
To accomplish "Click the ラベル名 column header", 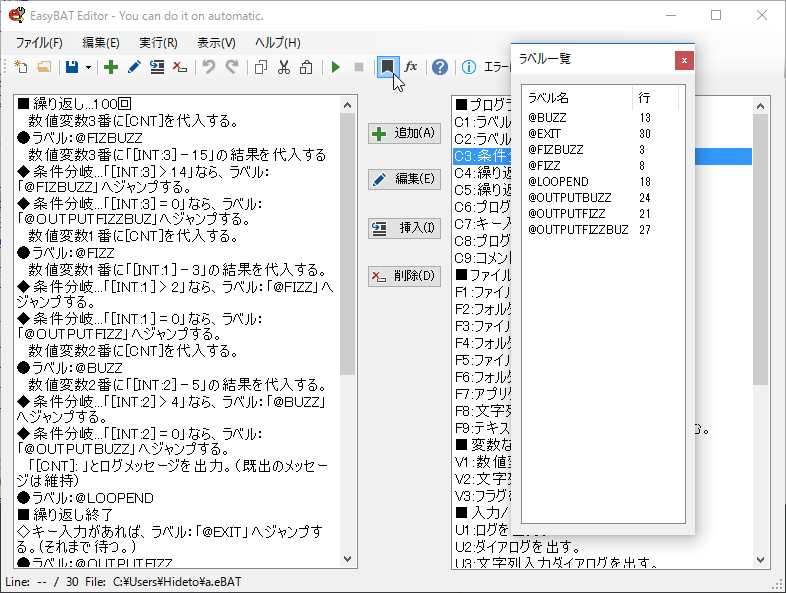I will [x=577, y=98].
